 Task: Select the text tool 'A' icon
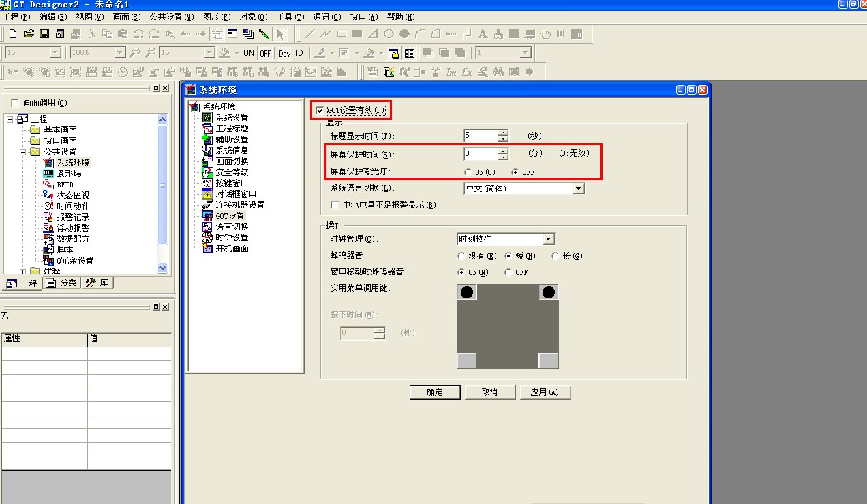point(483,33)
